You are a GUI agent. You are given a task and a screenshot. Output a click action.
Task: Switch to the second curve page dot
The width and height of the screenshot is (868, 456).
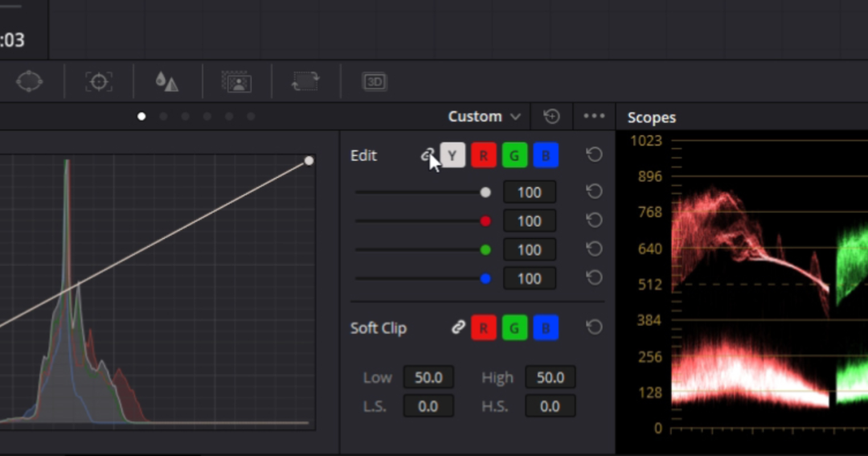coord(164,117)
